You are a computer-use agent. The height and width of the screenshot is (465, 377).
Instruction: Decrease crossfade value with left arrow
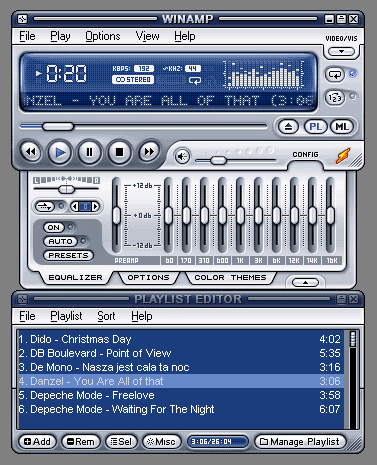click(x=75, y=207)
